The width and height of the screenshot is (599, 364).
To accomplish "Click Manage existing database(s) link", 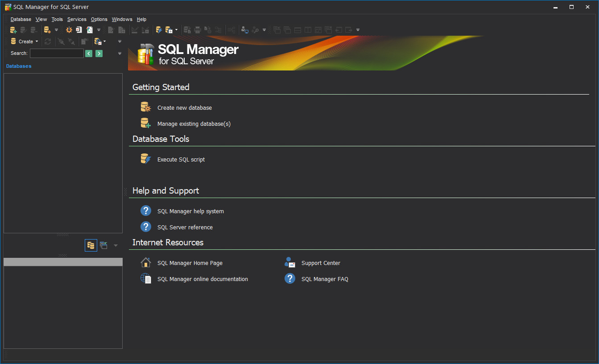I will [194, 124].
